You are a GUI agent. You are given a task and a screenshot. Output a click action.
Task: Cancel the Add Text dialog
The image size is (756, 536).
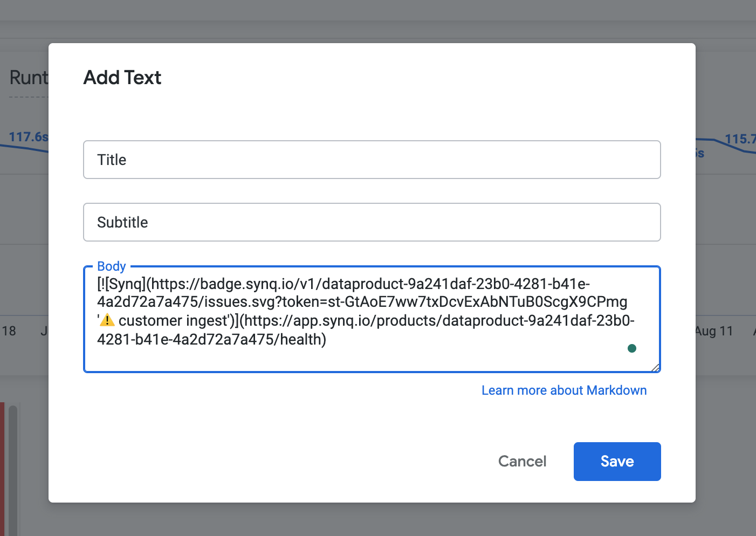pos(522,462)
